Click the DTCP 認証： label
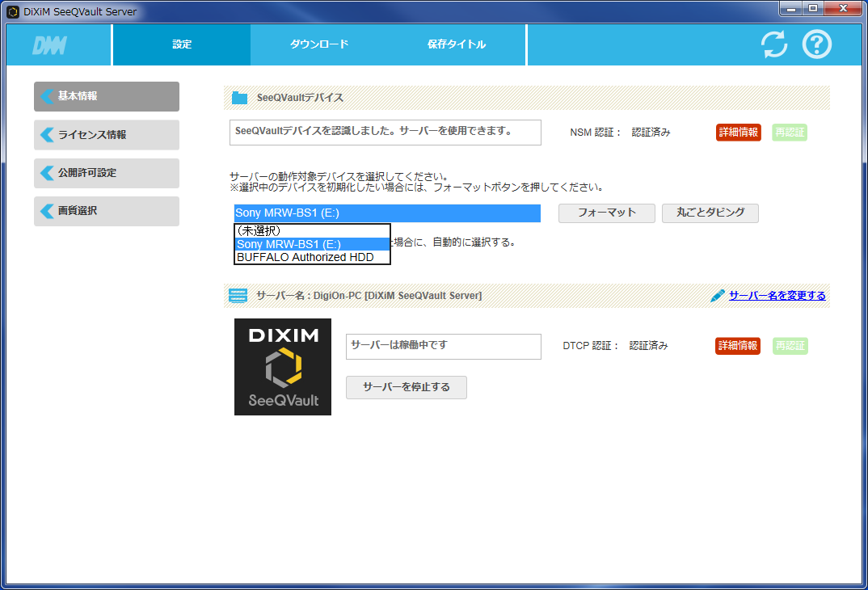The image size is (868, 590). click(592, 346)
